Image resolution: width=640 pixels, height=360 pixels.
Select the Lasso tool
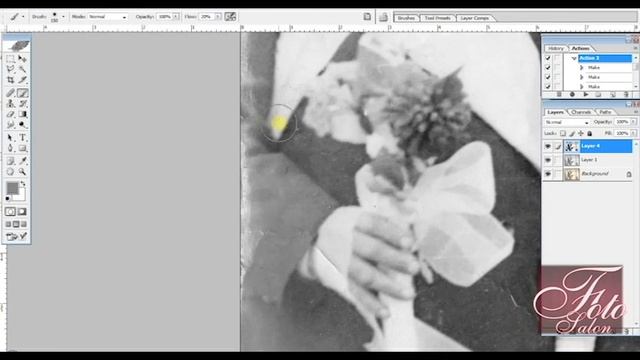(x=11, y=69)
